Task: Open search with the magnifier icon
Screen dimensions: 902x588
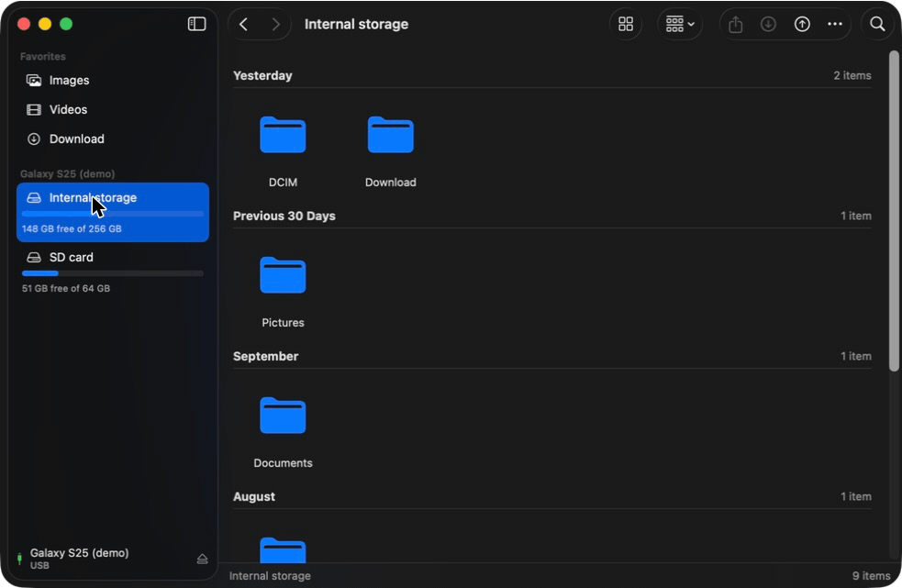Action: click(877, 24)
